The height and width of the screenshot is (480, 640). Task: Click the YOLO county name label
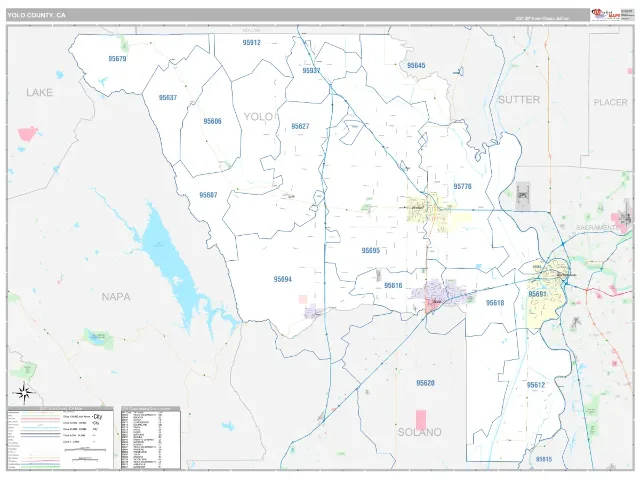tap(259, 117)
